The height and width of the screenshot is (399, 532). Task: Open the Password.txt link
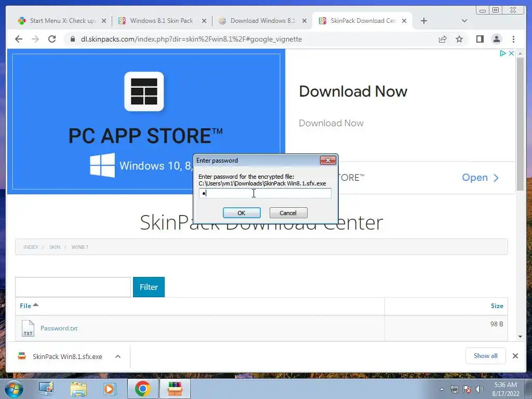pyautogui.click(x=59, y=328)
